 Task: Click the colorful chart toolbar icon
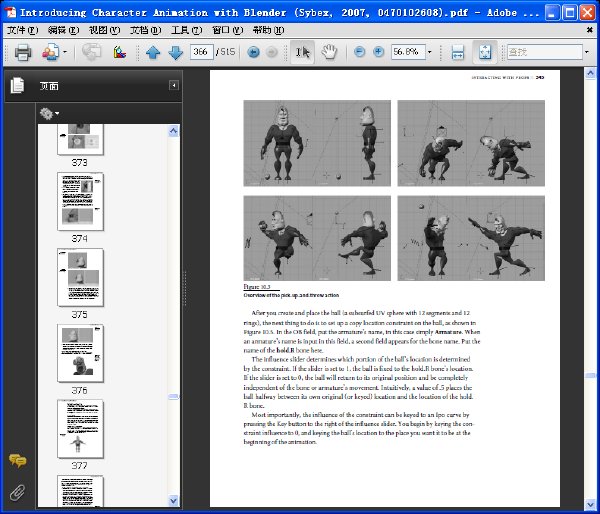coord(120,52)
